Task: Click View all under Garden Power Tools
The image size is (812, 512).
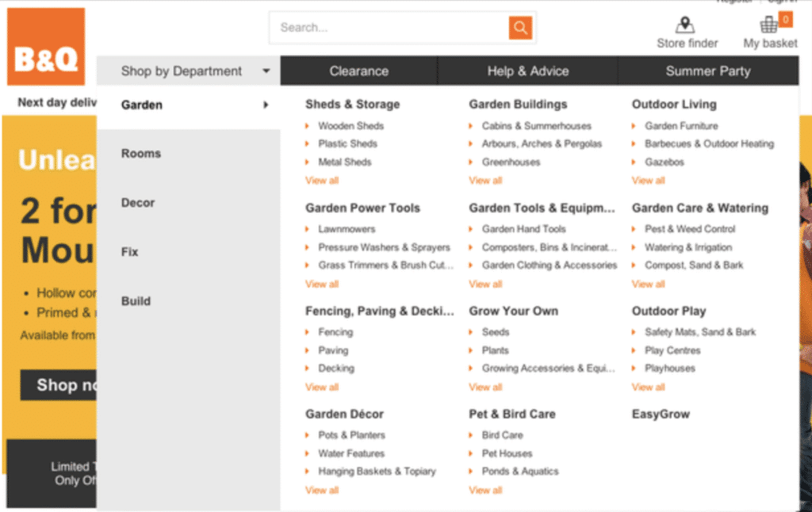Action: coord(322,284)
